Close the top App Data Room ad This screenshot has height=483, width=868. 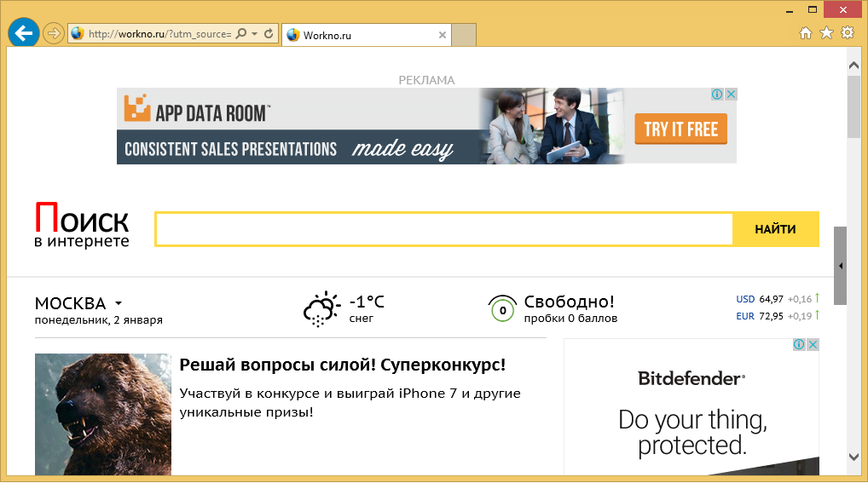[x=731, y=95]
